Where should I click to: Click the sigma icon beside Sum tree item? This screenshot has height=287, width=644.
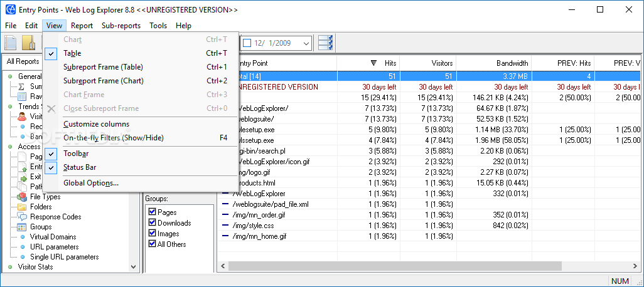[22, 86]
